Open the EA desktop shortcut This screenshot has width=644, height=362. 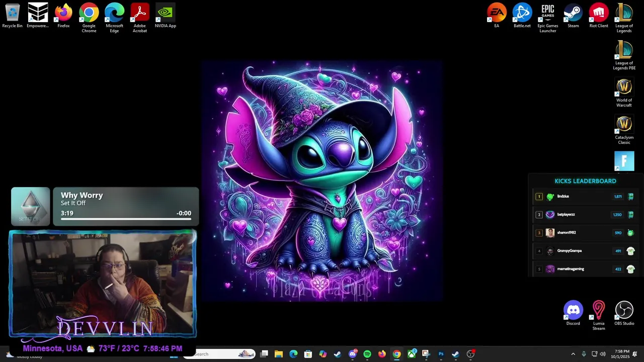click(497, 16)
